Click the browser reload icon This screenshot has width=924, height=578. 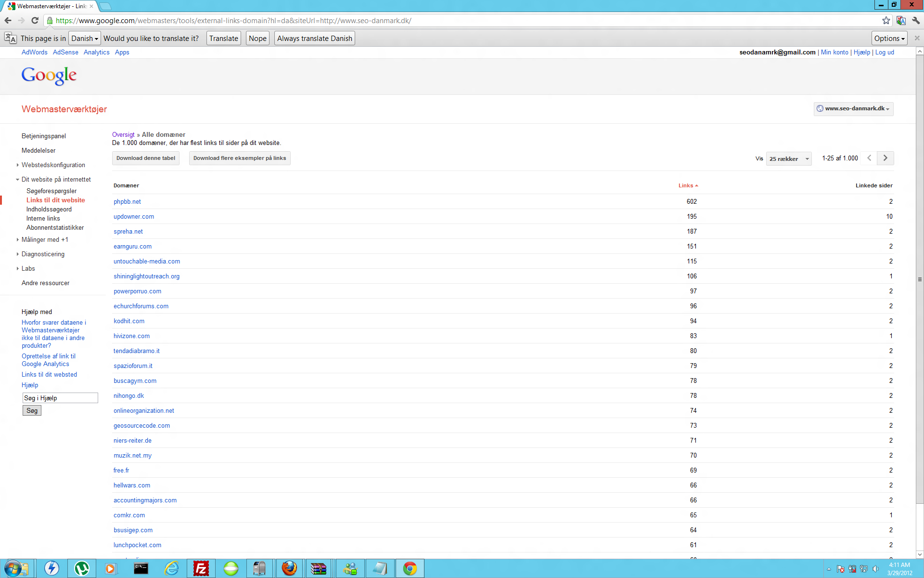pyautogui.click(x=35, y=20)
